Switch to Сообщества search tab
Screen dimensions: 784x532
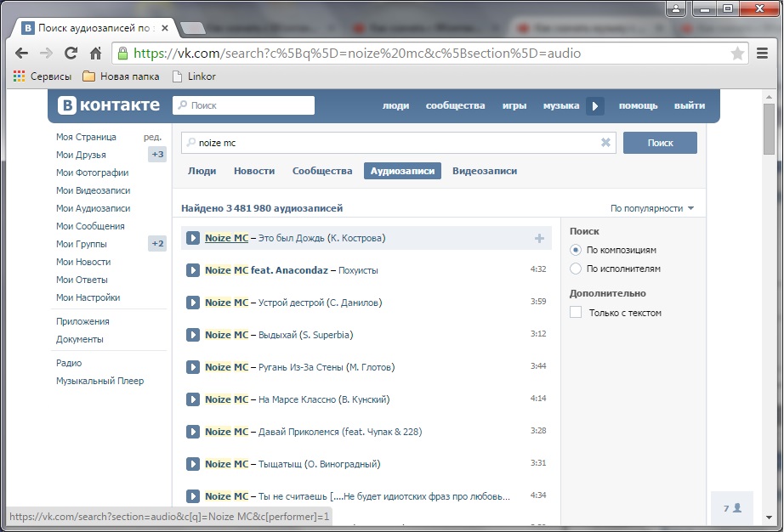(x=322, y=171)
